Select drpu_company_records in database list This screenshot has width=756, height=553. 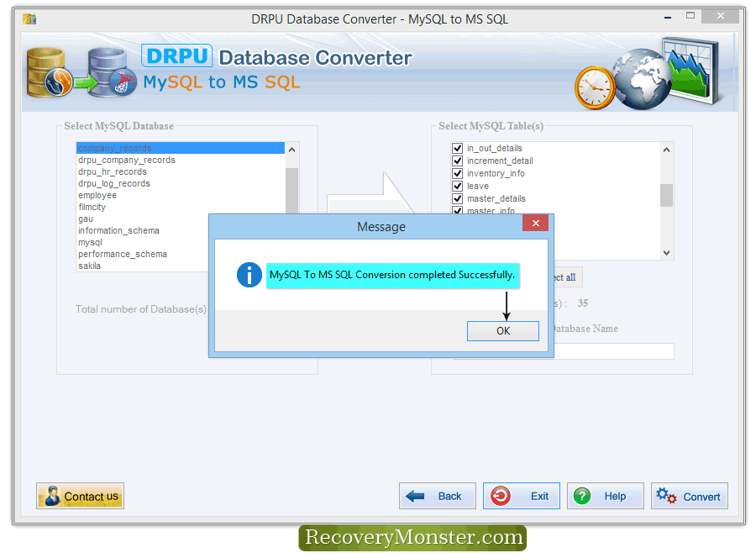click(127, 161)
